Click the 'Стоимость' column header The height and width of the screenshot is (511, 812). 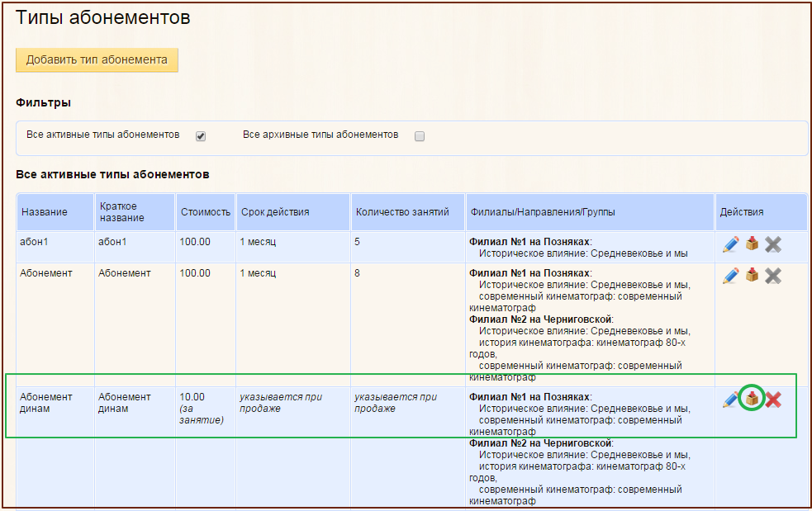point(206,212)
